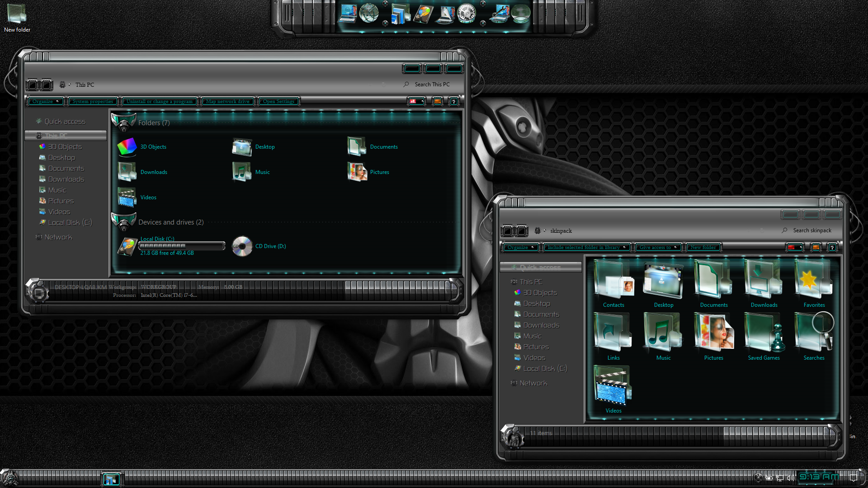The width and height of the screenshot is (868, 488).
Task: Collapse the Devices and drives group
Action: [171, 222]
